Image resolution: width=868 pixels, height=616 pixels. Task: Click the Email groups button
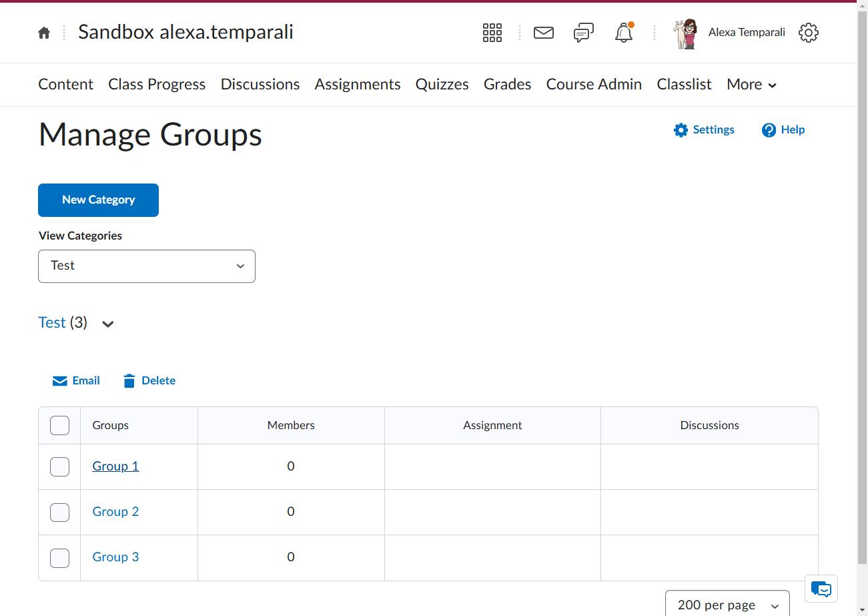coord(76,381)
